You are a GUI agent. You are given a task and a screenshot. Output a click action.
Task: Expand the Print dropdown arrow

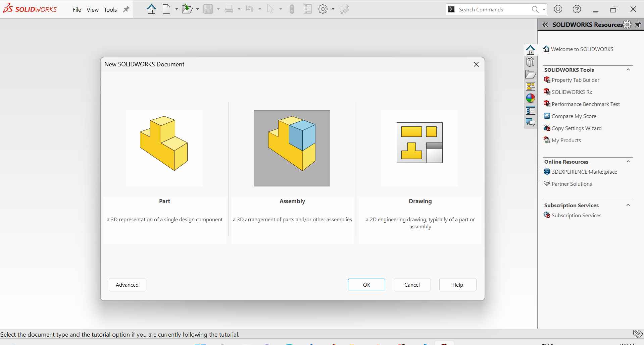(239, 9)
